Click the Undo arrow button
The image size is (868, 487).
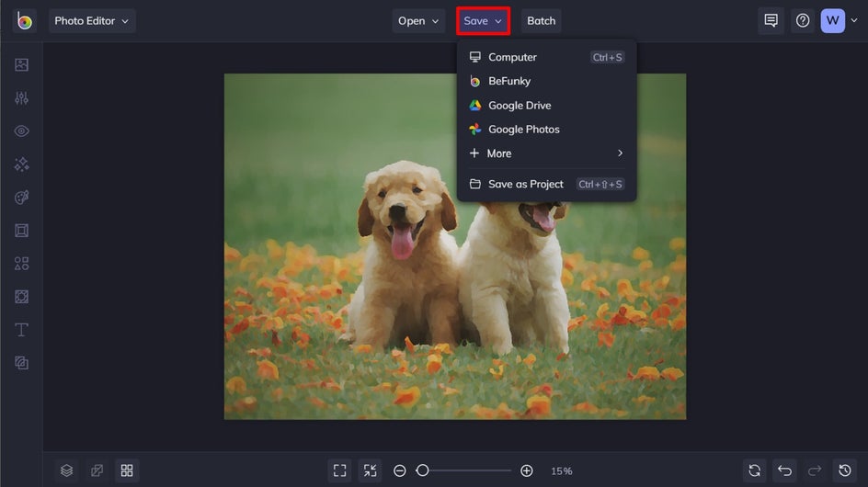click(x=784, y=470)
